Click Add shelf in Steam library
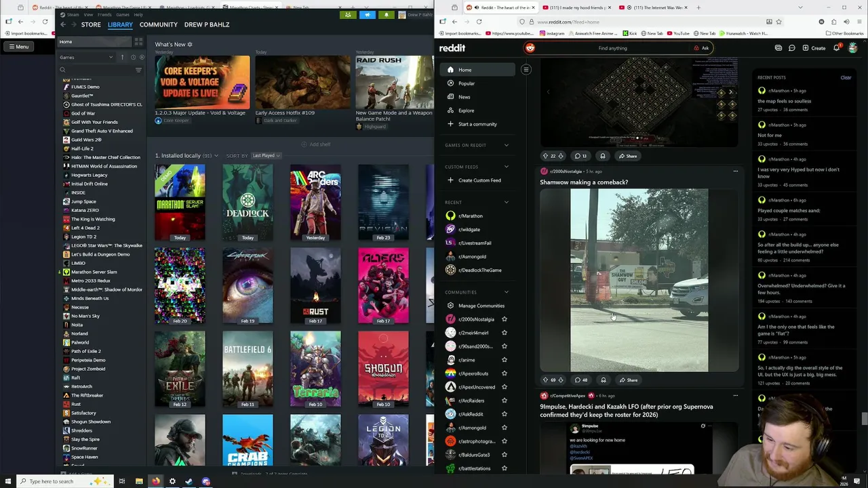Viewport: 868px width, 488px height. (316, 144)
